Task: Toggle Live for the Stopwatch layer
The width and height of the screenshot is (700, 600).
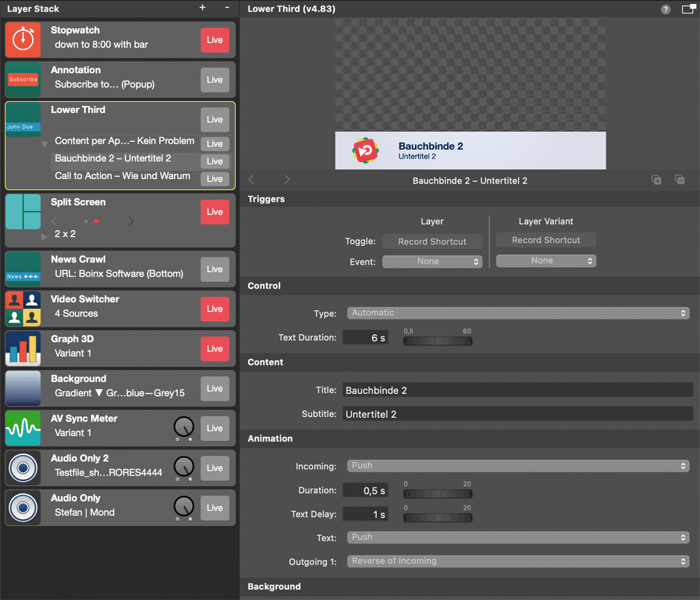Action: [x=215, y=40]
